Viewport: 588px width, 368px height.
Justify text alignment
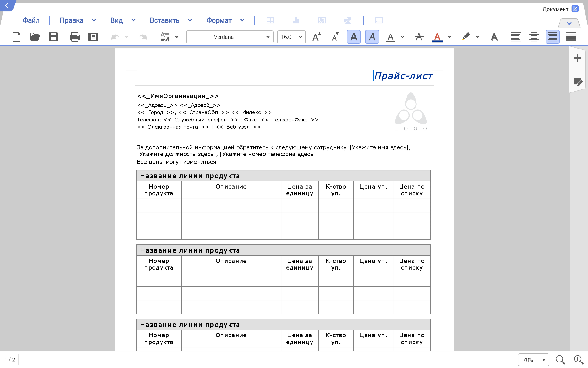pyautogui.click(x=571, y=37)
